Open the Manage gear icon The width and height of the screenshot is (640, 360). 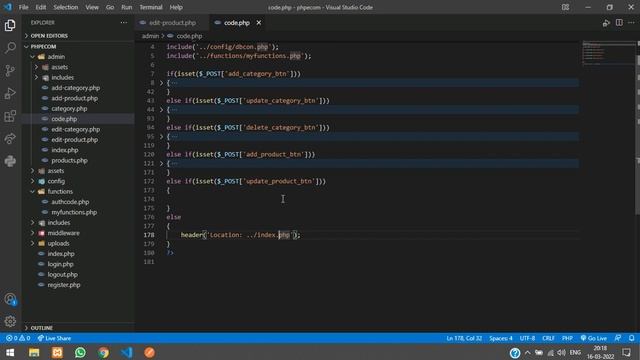[10, 321]
